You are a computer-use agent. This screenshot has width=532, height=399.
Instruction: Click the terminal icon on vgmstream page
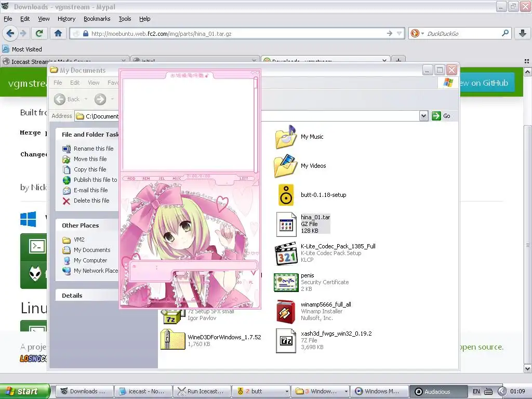pyautogui.click(x=37, y=246)
